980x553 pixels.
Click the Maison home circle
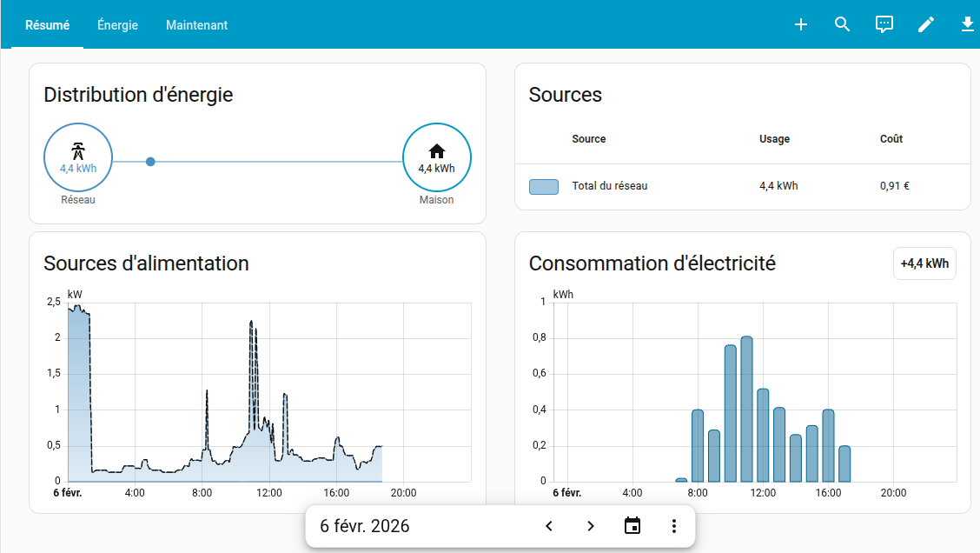pos(436,157)
